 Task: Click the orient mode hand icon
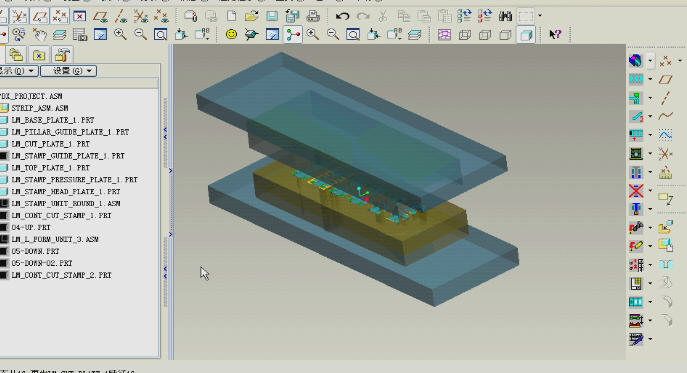point(39,34)
